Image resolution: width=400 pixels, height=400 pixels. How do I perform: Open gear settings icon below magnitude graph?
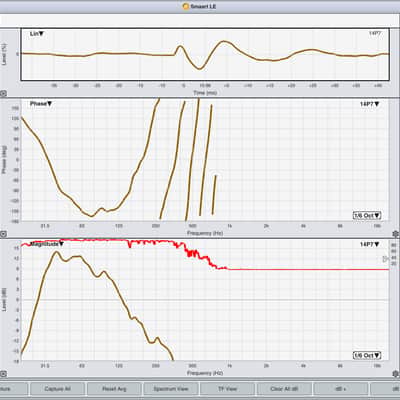(x=396, y=373)
